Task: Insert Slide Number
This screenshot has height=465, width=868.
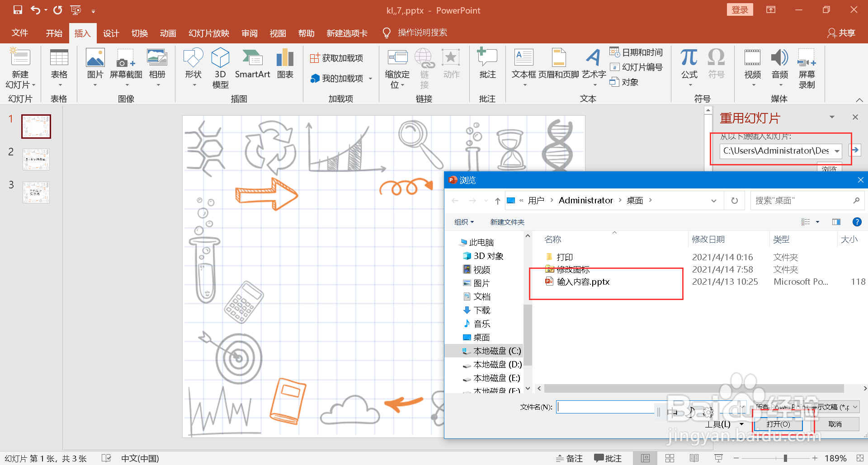Action: click(636, 67)
